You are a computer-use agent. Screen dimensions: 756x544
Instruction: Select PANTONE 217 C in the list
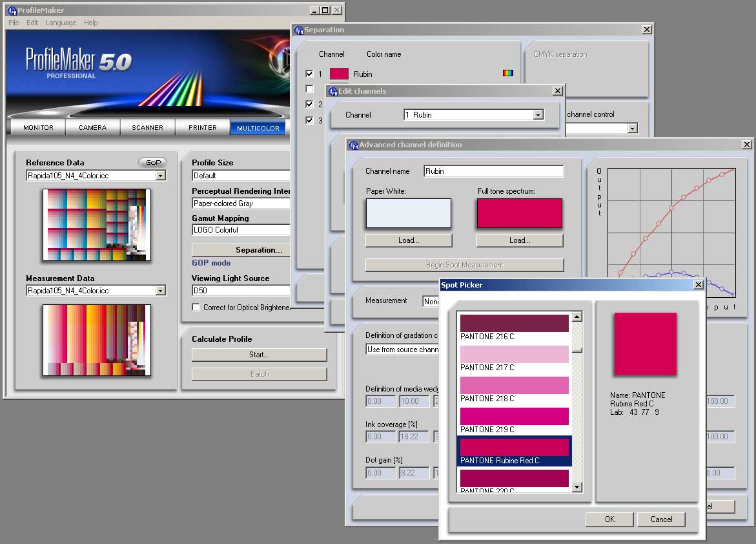pos(515,359)
